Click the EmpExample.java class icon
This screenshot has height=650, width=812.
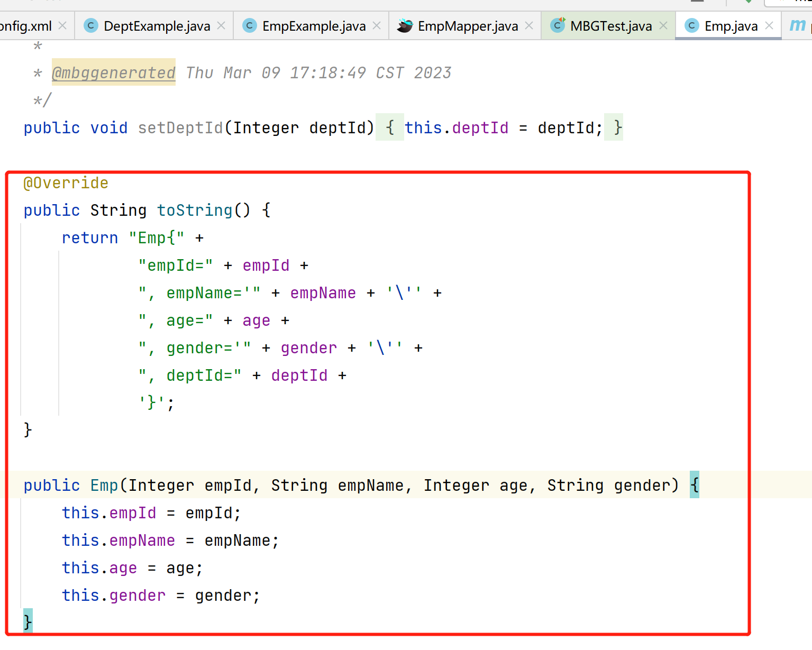249,25
